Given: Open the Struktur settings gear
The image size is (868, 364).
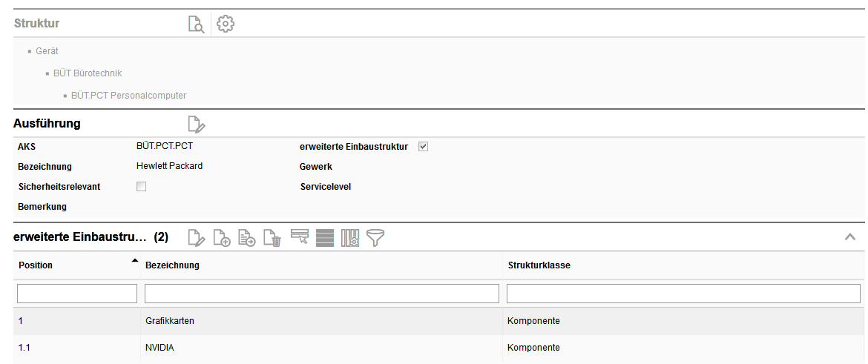Looking at the screenshot, I should pyautogui.click(x=226, y=24).
